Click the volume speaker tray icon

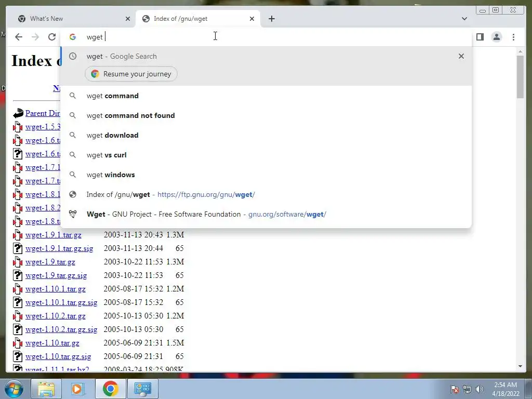pyautogui.click(x=480, y=389)
